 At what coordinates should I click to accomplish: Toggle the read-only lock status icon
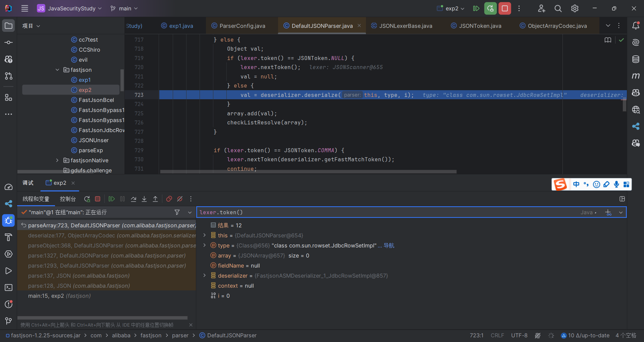(x=538, y=335)
